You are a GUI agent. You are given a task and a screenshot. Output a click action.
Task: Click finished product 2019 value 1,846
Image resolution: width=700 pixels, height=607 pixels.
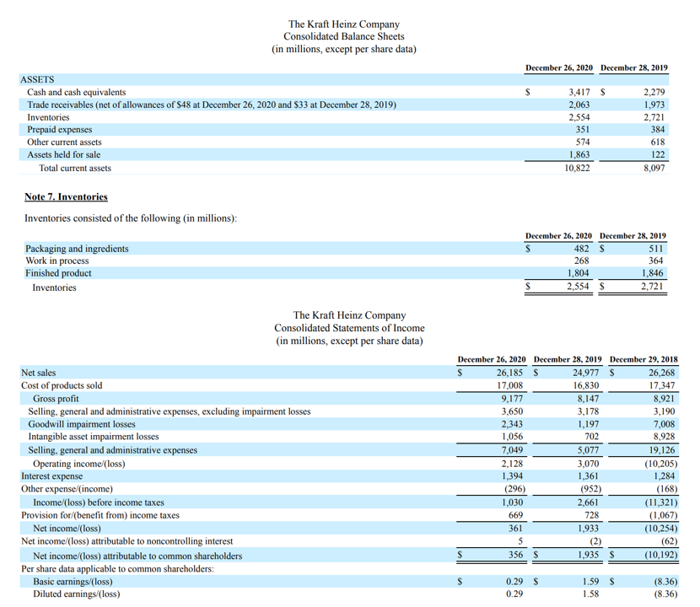click(653, 273)
